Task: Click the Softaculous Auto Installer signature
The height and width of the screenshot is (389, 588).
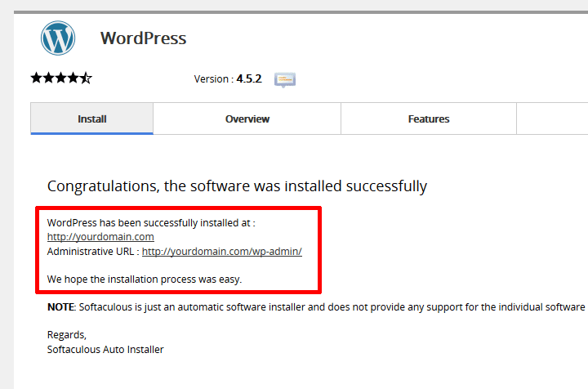Action: point(105,349)
